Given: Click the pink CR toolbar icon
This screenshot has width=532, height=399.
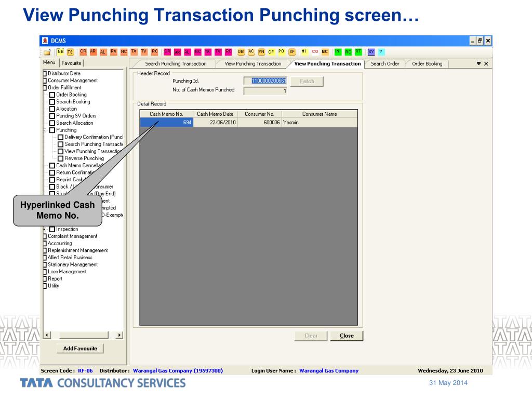Looking at the screenshot, I should pyautogui.click(x=167, y=51).
